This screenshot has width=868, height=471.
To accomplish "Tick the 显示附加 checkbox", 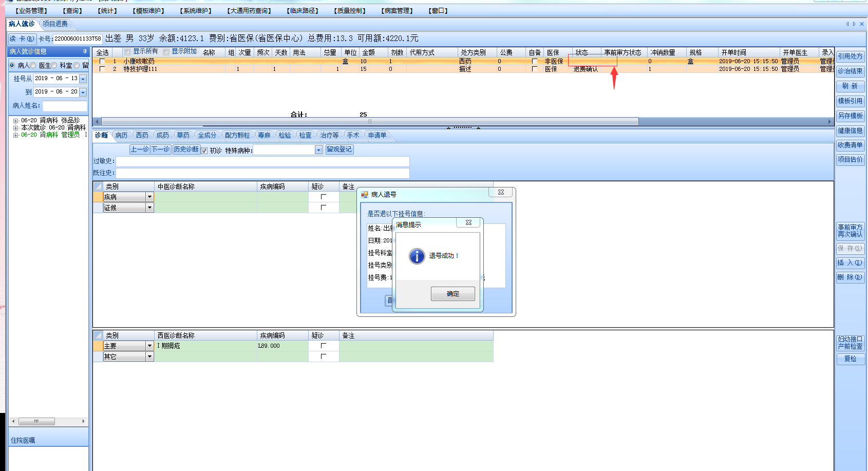I will pos(166,52).
